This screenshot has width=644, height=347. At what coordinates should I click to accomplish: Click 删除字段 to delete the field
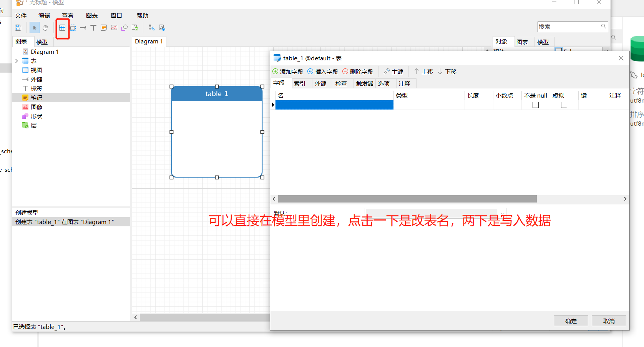pyautogui.click(x=358, y=72)
